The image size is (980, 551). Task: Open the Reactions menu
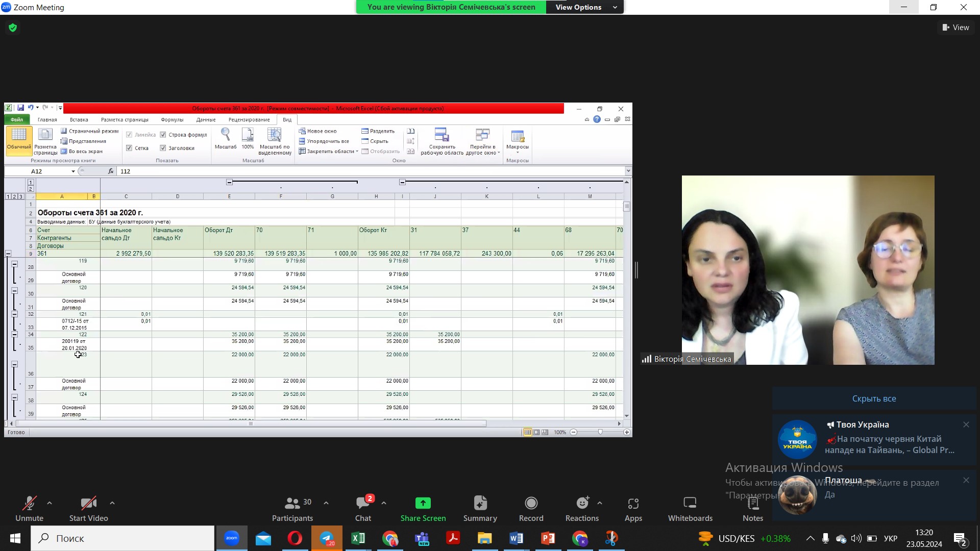tap(582, 509)
